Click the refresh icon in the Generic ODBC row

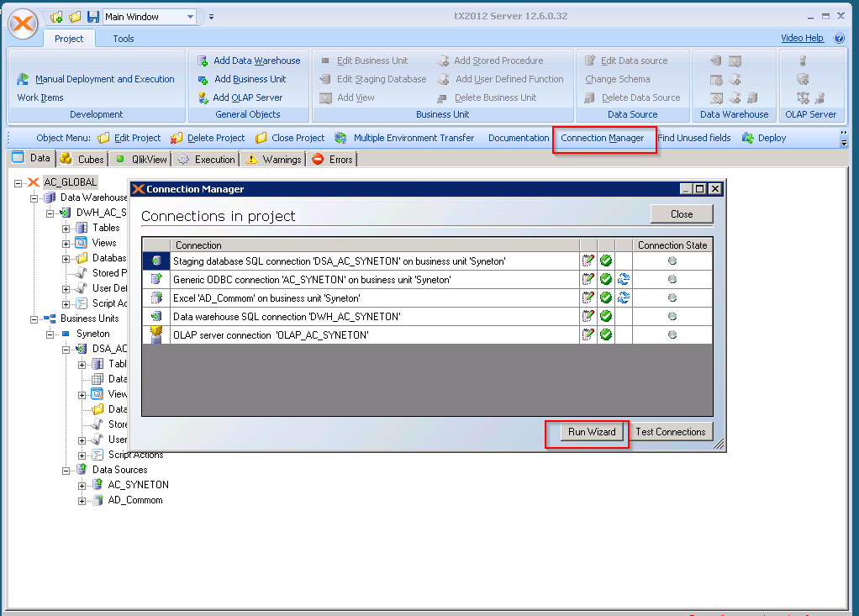click(x=623, y=280)
